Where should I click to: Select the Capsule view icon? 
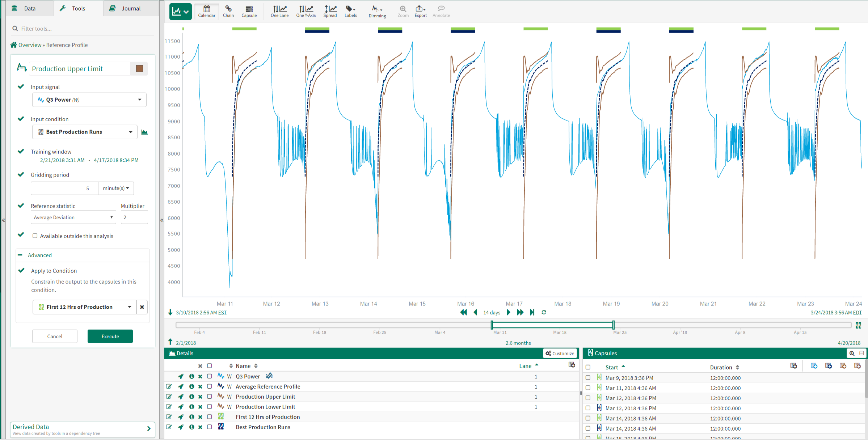pyautogui.click(x=249, y=11)
